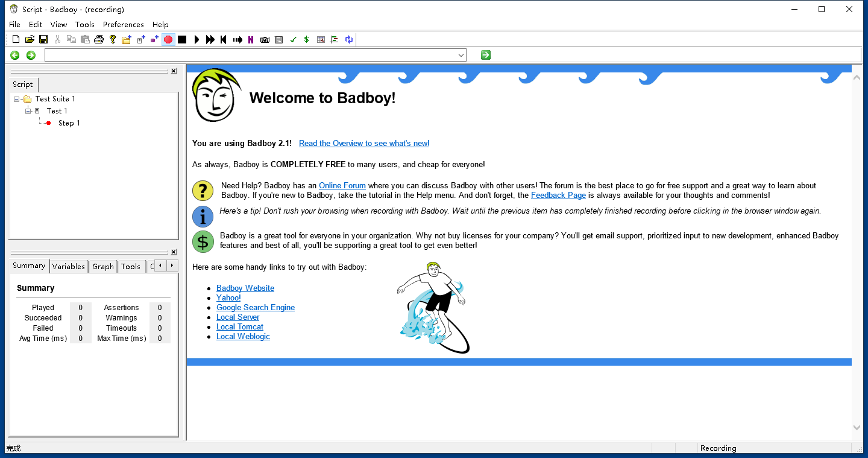The width and height of the screenshot is (868, 458).
Task: Click the green dollar sign variable icon
Action: 307,40
